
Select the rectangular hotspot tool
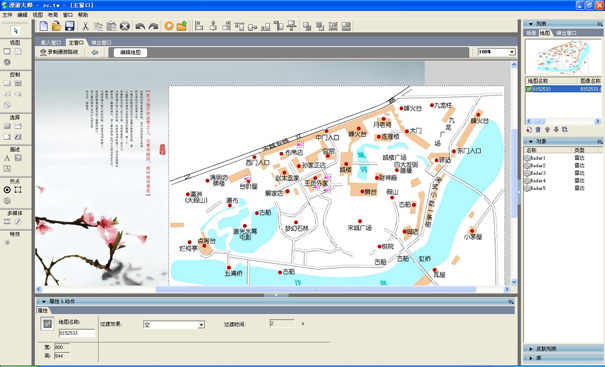(x=18, y=189)
